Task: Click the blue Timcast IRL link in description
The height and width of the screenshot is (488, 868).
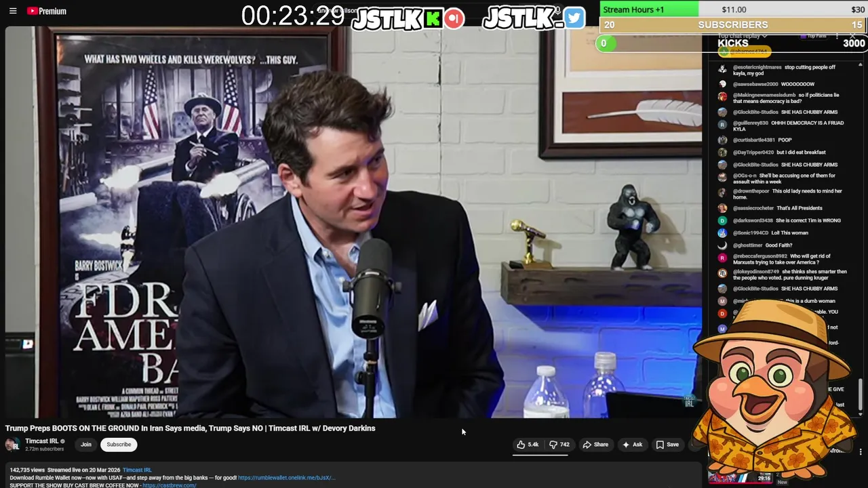Action: pyautogui.click(x=137, y=470)
